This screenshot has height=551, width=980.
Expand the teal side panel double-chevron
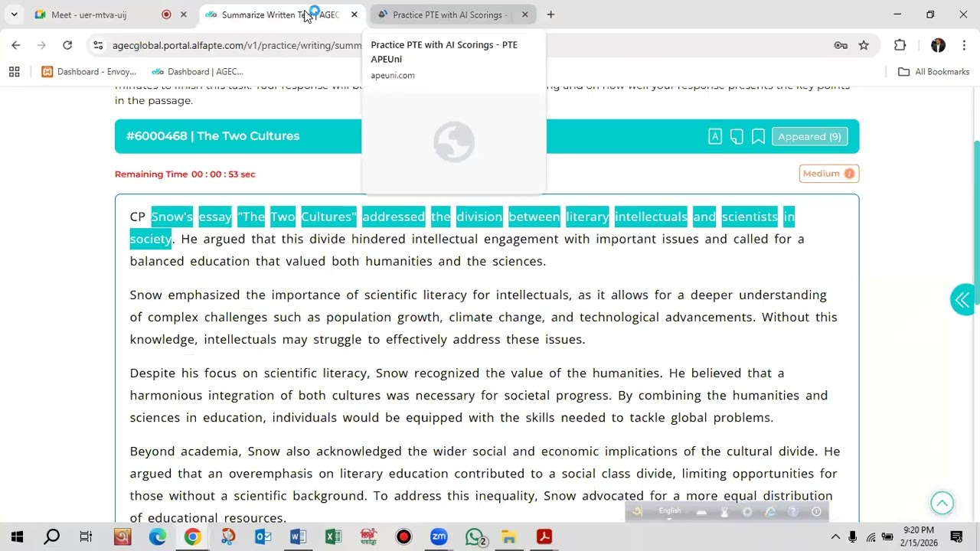962,300
